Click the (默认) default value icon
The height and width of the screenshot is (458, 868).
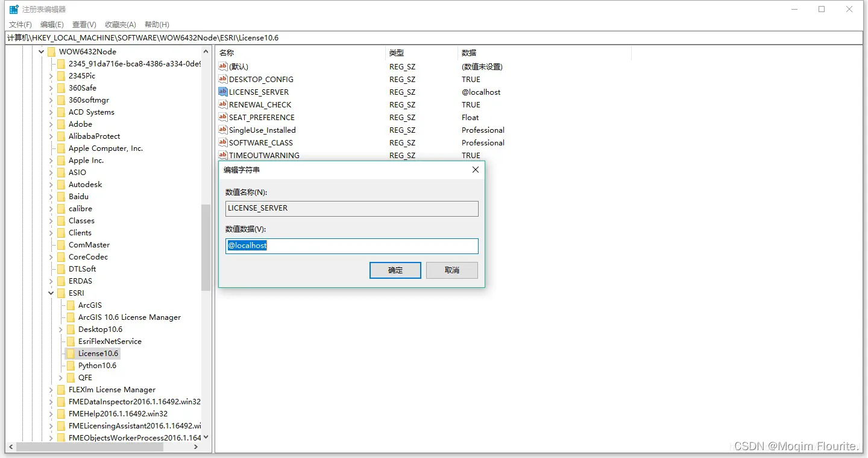[x=223, y=66]
